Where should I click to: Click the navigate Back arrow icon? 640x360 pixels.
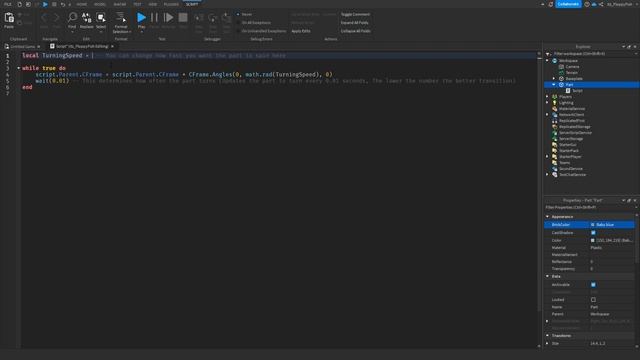point(44,18)
